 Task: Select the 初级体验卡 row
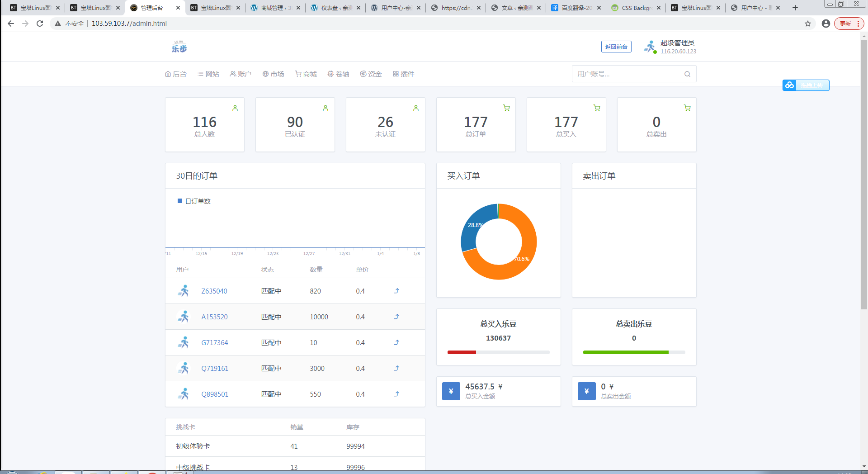[295, 446]
